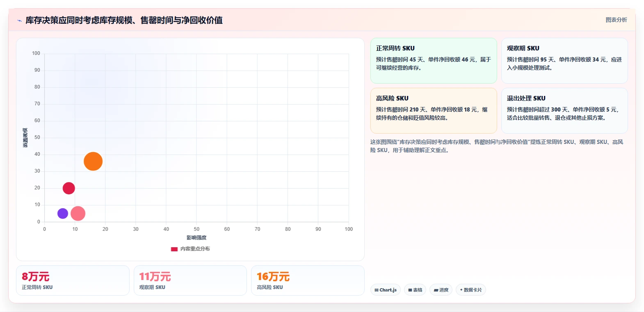Click the 数据卡片 tag
Screen dimensions: 644x312
[471, 290]
